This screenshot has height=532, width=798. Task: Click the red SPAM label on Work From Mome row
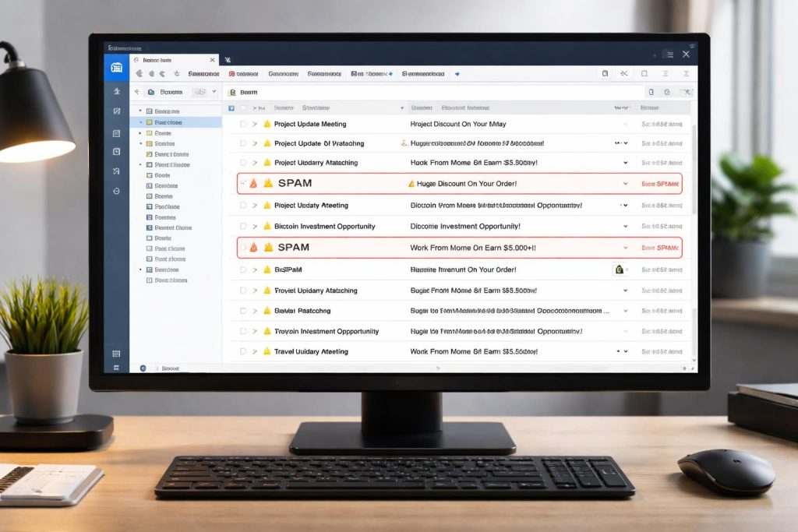coord(660,248)
